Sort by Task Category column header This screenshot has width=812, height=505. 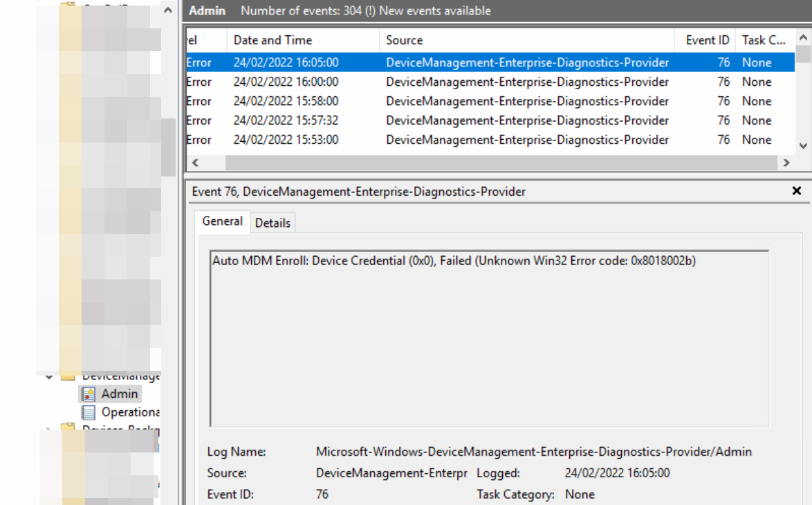[x=765, y=40]
